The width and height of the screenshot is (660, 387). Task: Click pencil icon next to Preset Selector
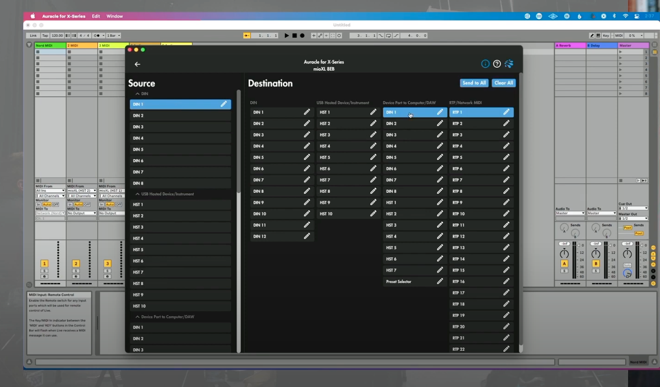[439, 281]
